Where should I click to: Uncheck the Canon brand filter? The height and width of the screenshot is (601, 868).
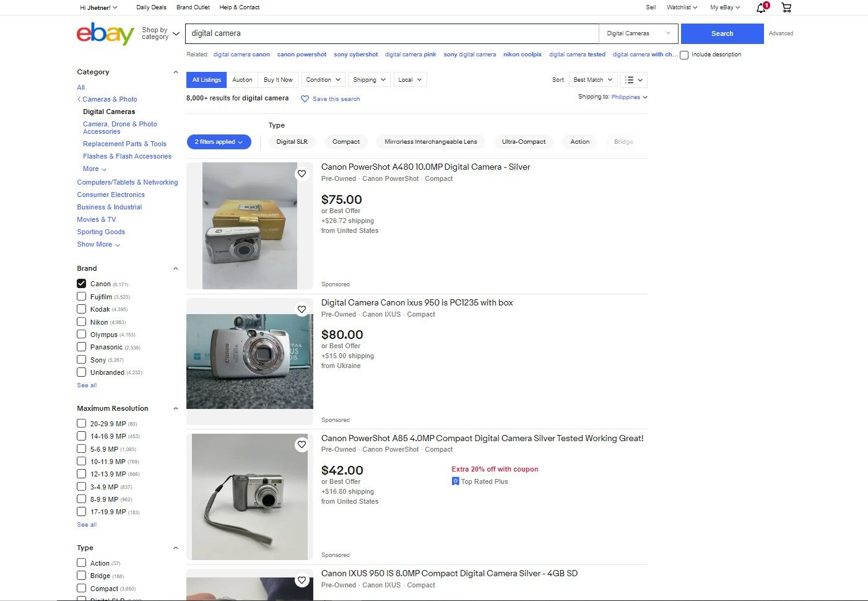click(81, 283)
